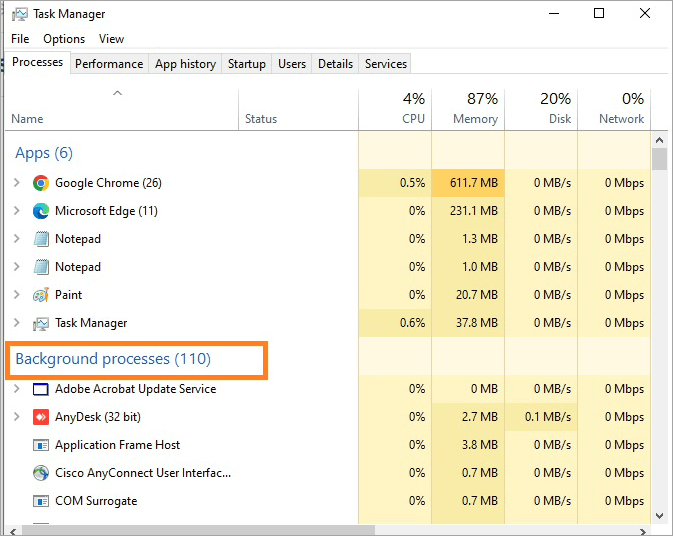Click the Microsoft Edge process icon
The image size is (673, 536).
point(41,211)
